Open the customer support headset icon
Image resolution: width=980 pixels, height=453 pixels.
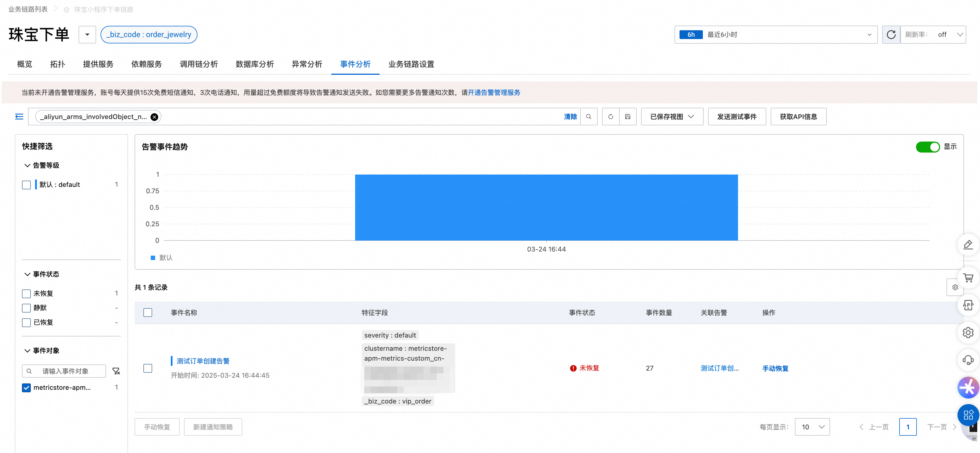[968, 360]
